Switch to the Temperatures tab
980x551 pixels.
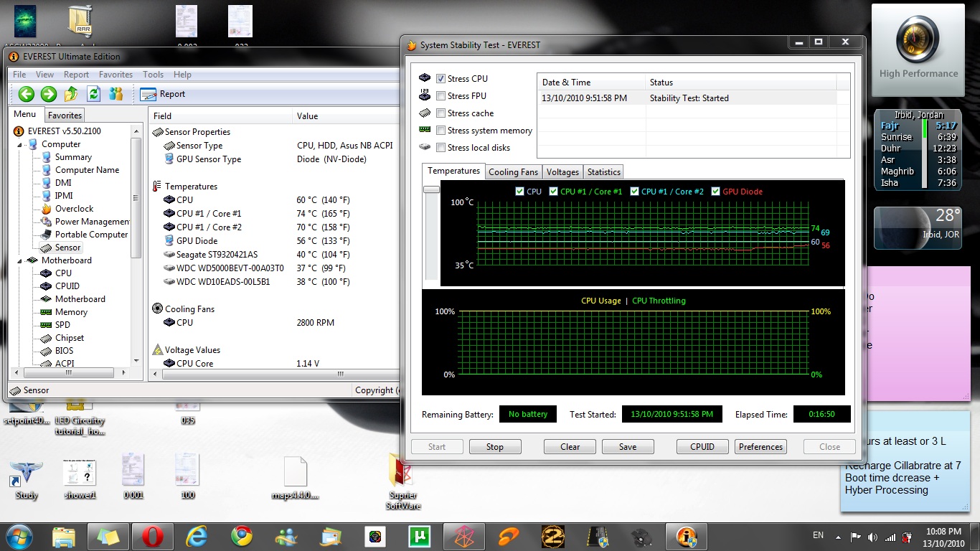pyautogui.click(x=453, y=171)
